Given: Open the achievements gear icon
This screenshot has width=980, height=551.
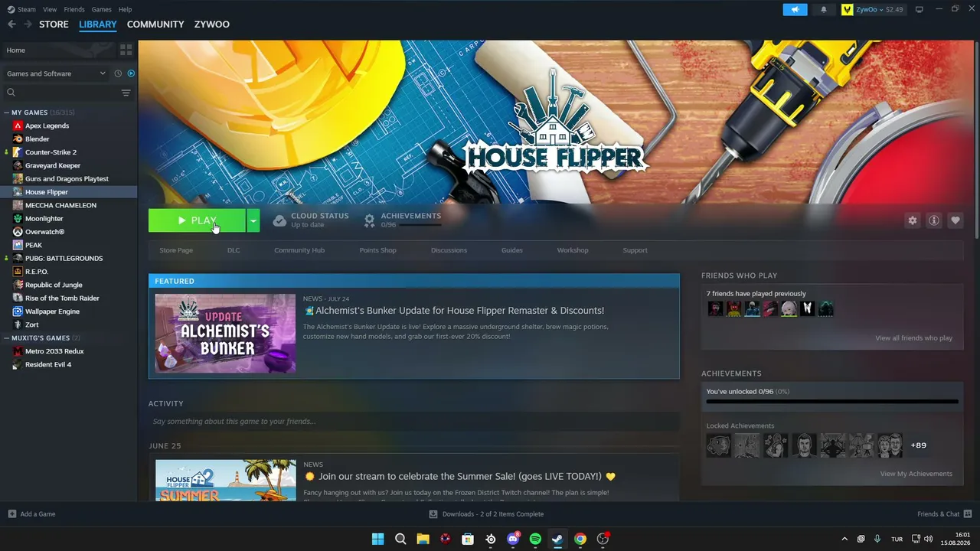Looking at the screenshot, I should (x=370, y=220).
